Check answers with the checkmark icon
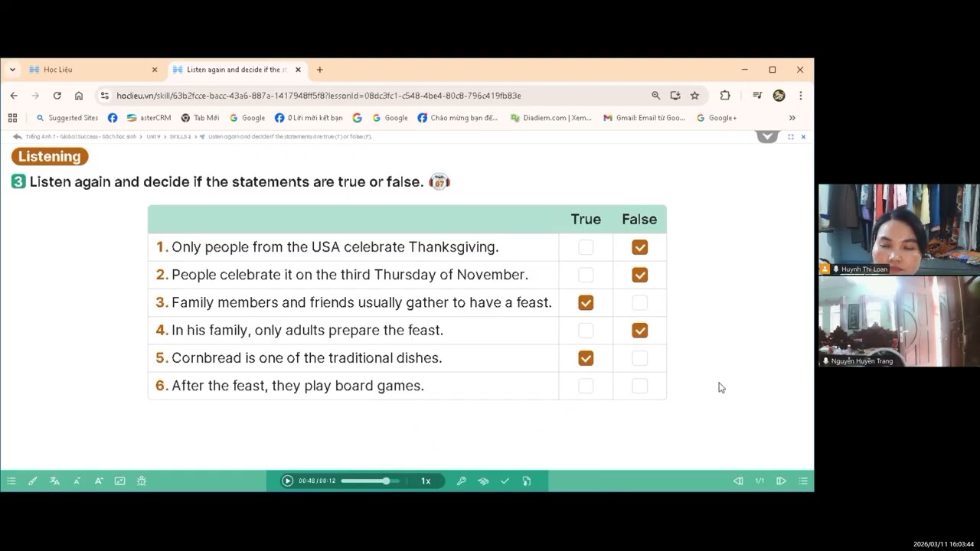Image resolution: width=980 pixels, height=551 pixels. tap(505, 481)
